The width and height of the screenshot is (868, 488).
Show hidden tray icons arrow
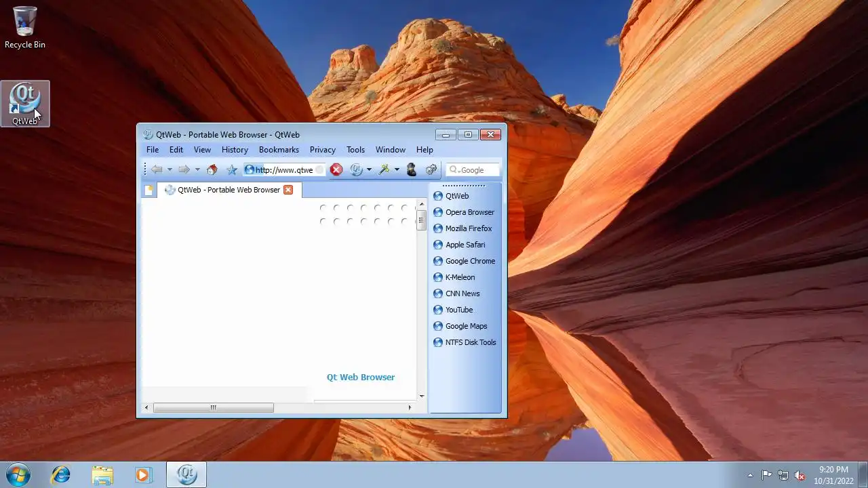click(750, 475)
